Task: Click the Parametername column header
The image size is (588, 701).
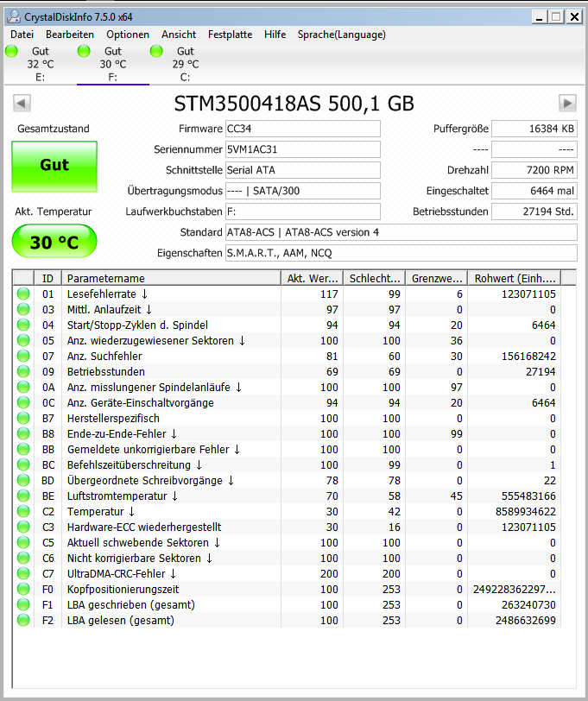Action: click(x=171, y=278)
